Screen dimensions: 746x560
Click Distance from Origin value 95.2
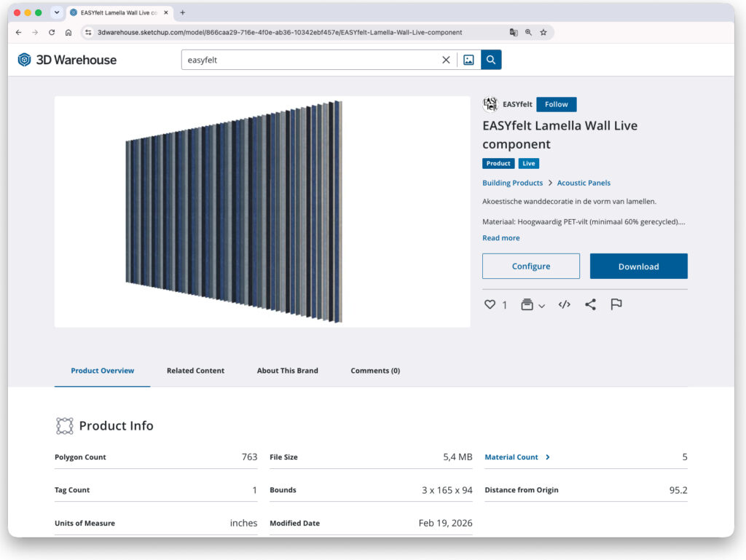pos(678,490)
